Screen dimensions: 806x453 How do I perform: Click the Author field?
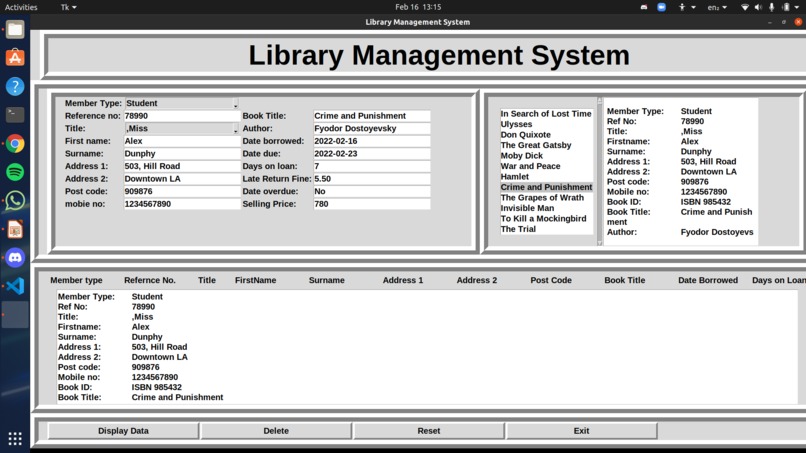click(372, 129)
